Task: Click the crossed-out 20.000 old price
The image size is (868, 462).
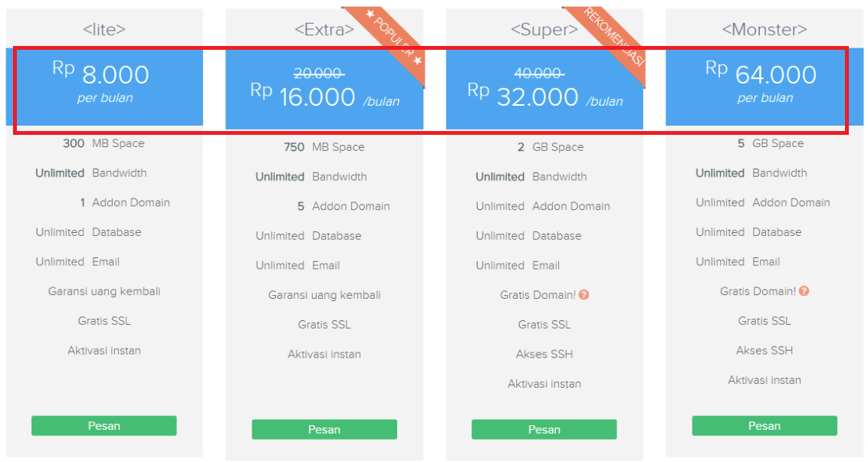Action: click(x=318, y=74)
